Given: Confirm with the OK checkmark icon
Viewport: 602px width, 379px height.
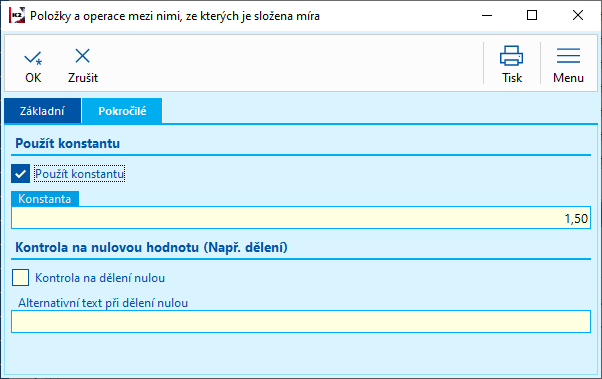Looking at the screenshot, I should tap(33, 58).
